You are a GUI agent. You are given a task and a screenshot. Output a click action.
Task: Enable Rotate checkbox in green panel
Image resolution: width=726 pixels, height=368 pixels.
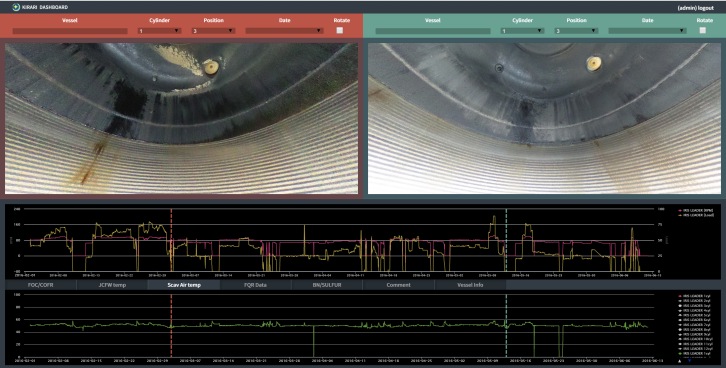[703, 30]
